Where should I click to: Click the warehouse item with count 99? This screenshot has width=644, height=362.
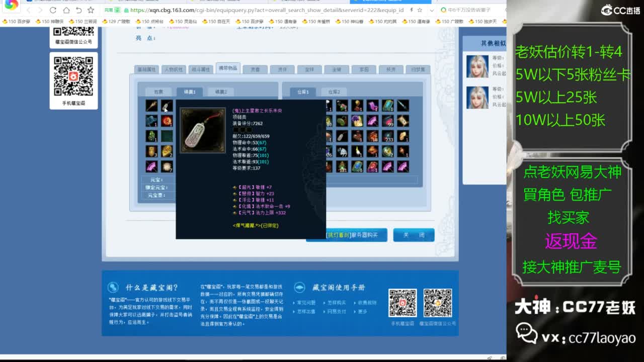[387, 121]
